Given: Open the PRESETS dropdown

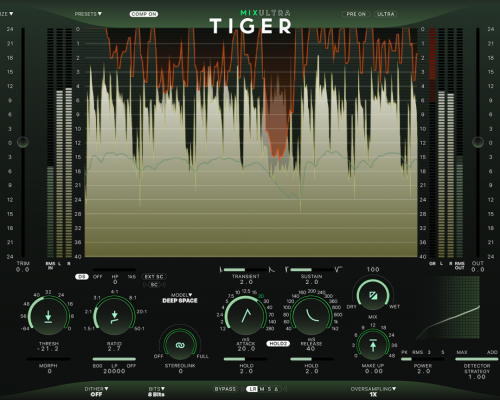Looking at the screenshot, I should [88, 14].
